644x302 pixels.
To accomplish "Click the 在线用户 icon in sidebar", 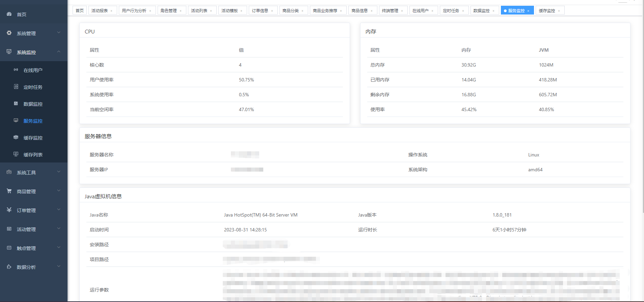I will 16,70.
